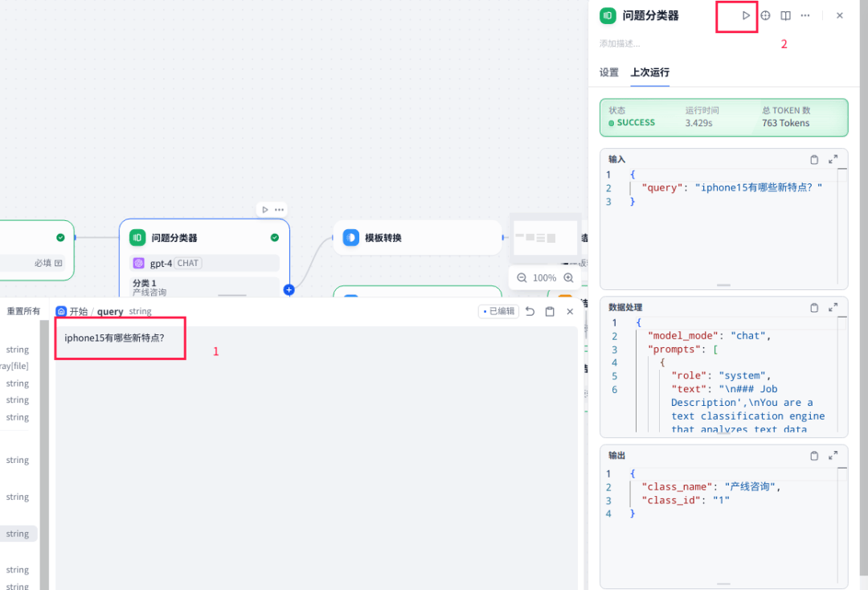Viewport: 868px width, 590px height.
Task: Run the 问题分类器 node with play icon
Action: (746, 15)
